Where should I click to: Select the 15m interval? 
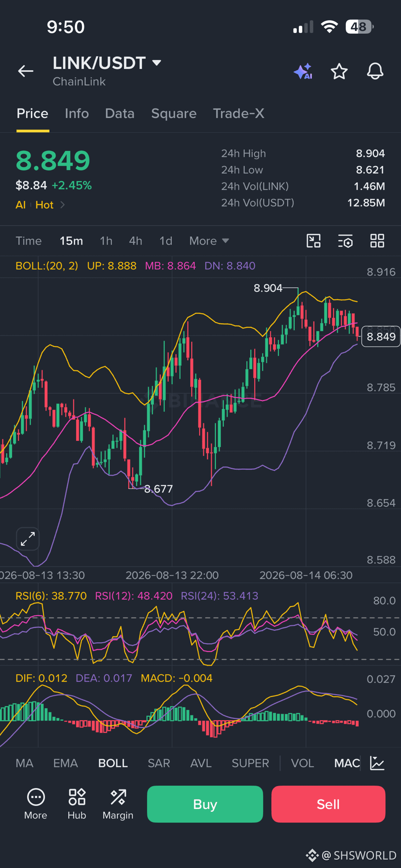(71, 241)
